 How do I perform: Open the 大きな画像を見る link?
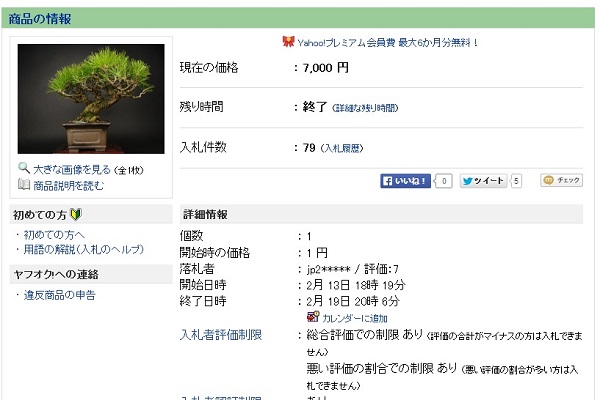[72, 170]
